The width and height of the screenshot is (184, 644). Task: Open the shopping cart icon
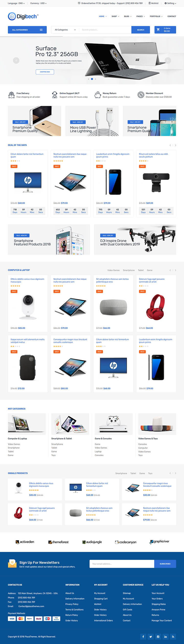[158, 30]
